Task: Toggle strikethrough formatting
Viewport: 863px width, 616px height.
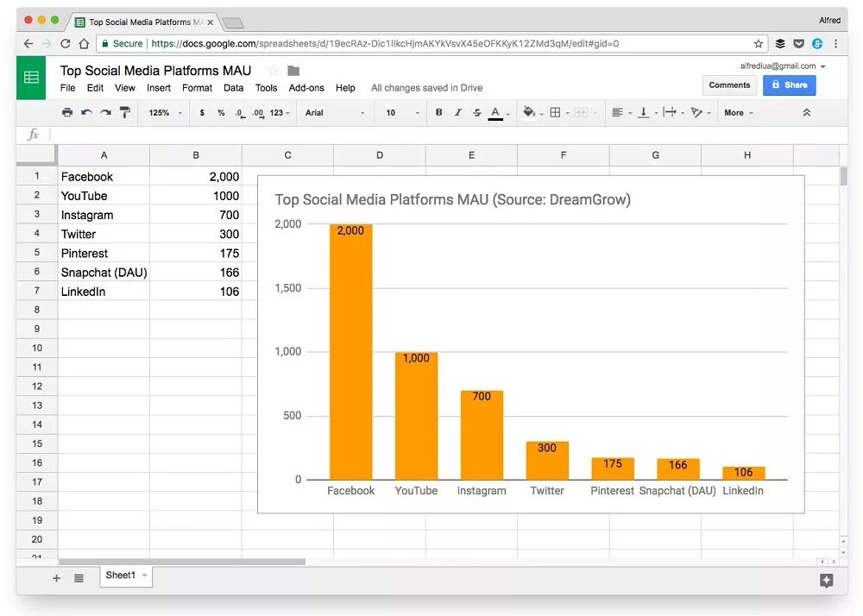Action: click(x=476, y=112)
